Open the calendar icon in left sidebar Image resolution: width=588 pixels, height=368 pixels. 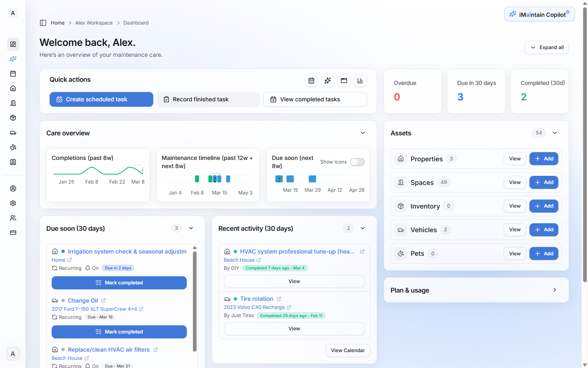point(13,74)
